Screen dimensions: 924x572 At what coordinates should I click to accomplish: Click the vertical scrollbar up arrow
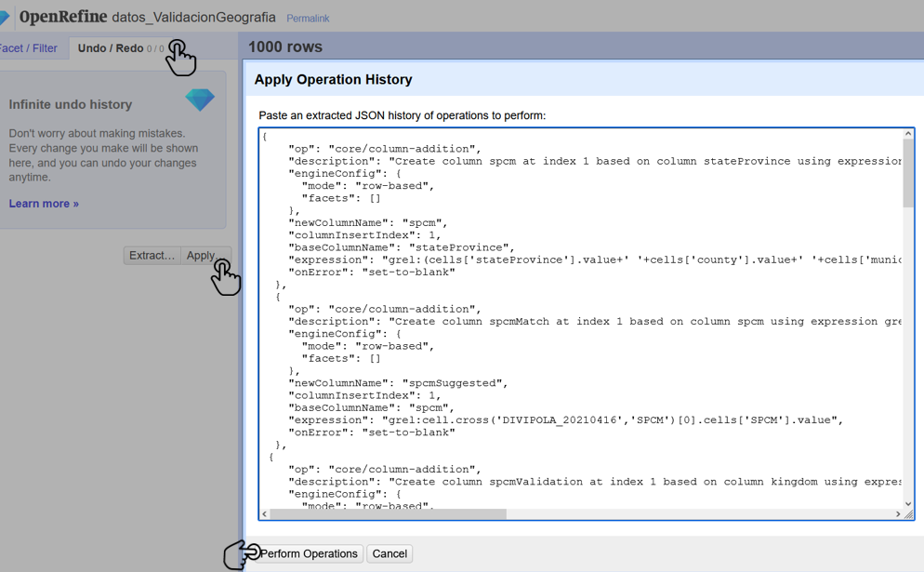point(908,134)
